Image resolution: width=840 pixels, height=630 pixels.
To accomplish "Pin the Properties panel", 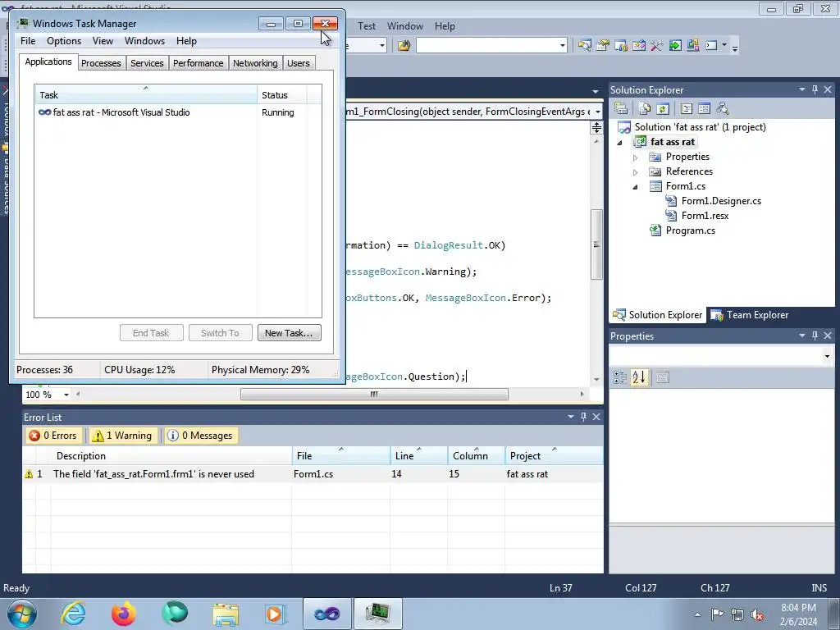I will (815, 336).
